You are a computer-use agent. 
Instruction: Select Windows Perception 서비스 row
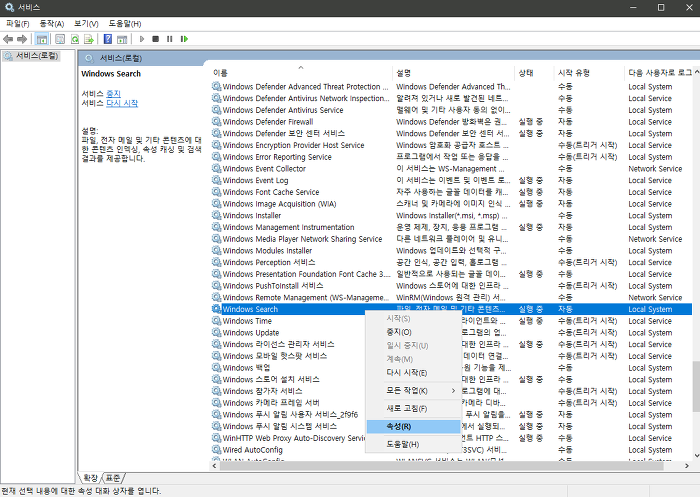pos(451,263)
